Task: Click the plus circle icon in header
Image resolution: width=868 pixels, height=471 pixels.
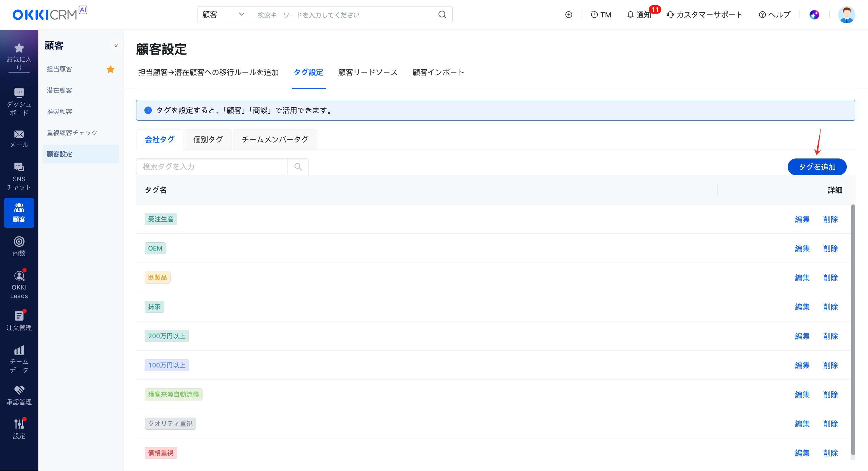Action: click(569, 15)
